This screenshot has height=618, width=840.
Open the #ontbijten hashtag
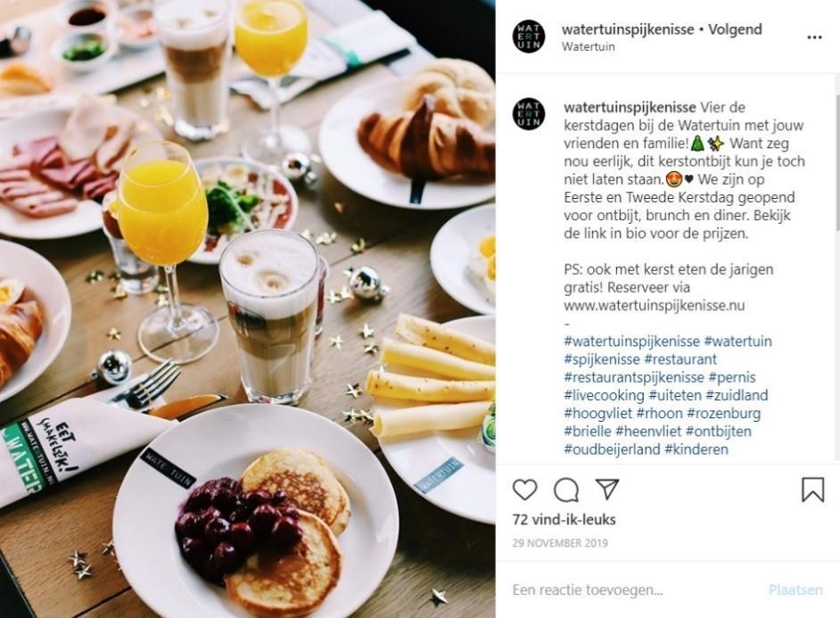[x=719, y=431]
